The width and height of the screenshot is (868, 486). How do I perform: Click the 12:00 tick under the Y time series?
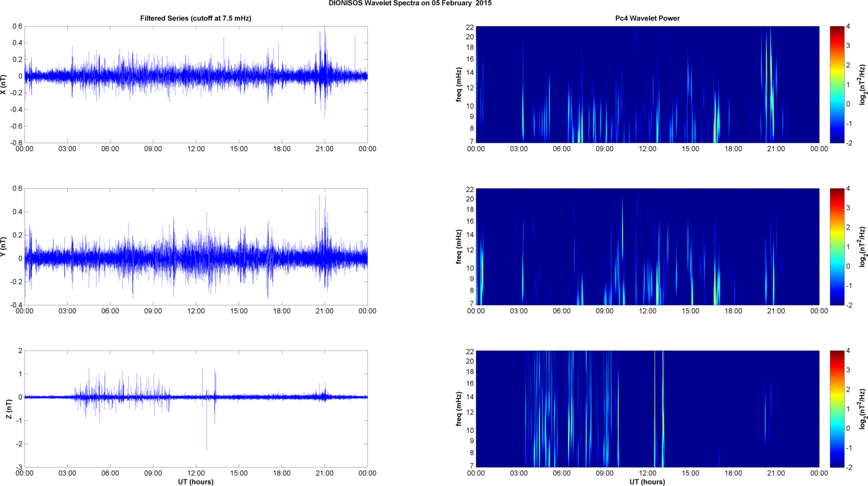[196, 311]
